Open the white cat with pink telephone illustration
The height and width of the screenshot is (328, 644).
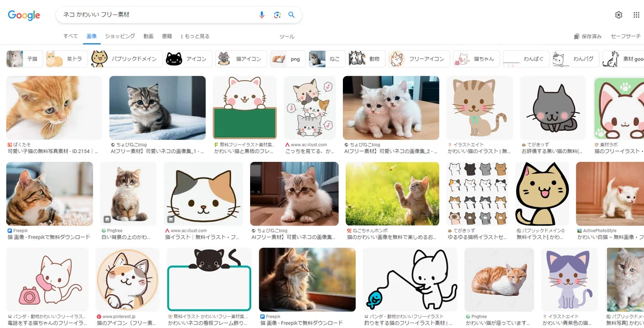[47, 279]
